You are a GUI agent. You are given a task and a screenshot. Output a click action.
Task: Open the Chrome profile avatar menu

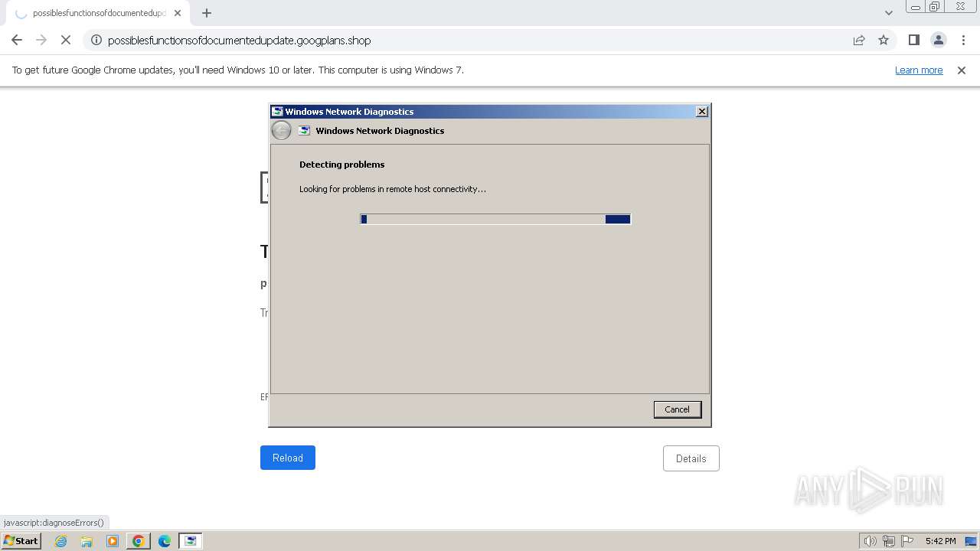[938, 40]
